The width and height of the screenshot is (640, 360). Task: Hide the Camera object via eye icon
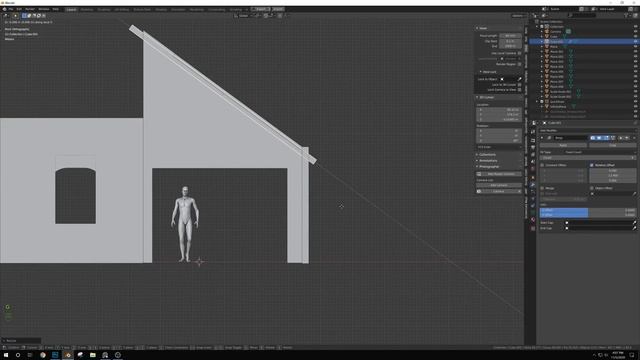tap(636, 31)
